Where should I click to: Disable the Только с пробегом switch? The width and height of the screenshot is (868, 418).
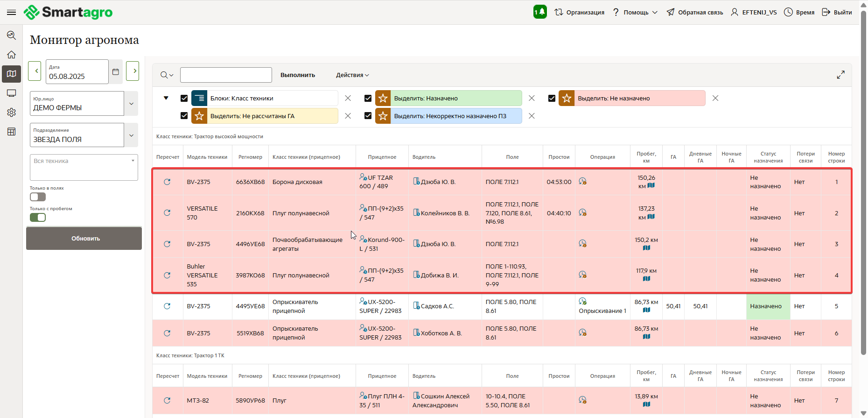(x=38, y=217)
